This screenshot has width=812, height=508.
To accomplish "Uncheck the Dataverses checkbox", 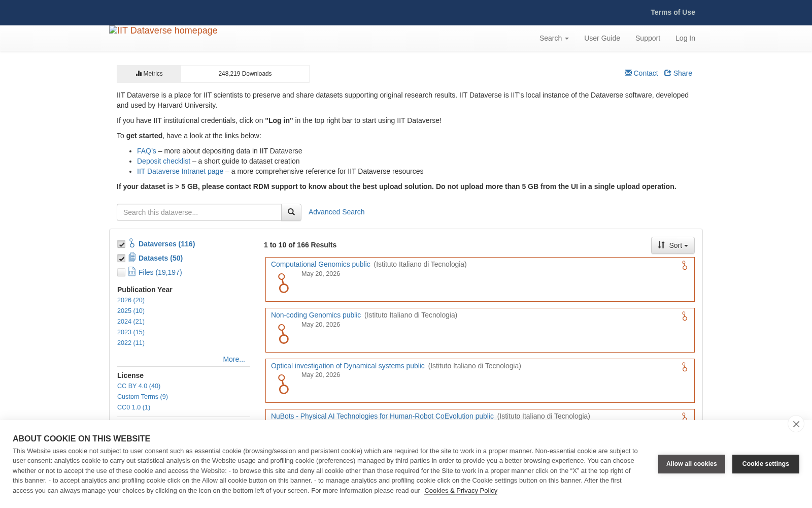I will point(121,244).
